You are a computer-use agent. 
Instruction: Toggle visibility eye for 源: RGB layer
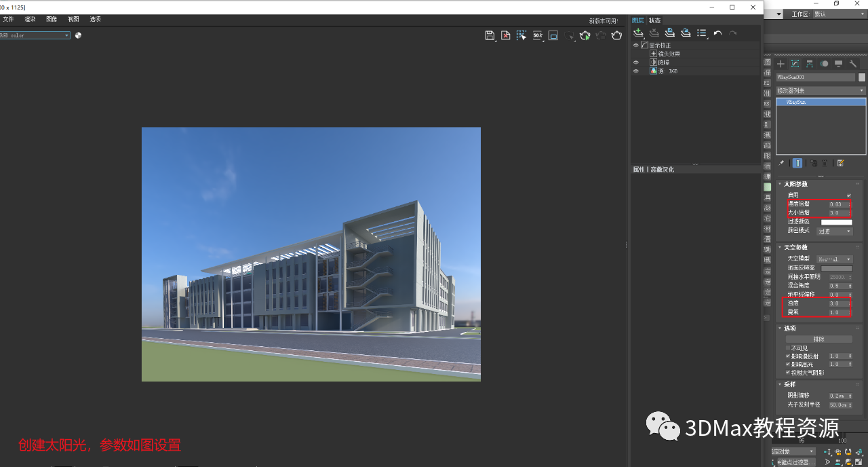636,71
